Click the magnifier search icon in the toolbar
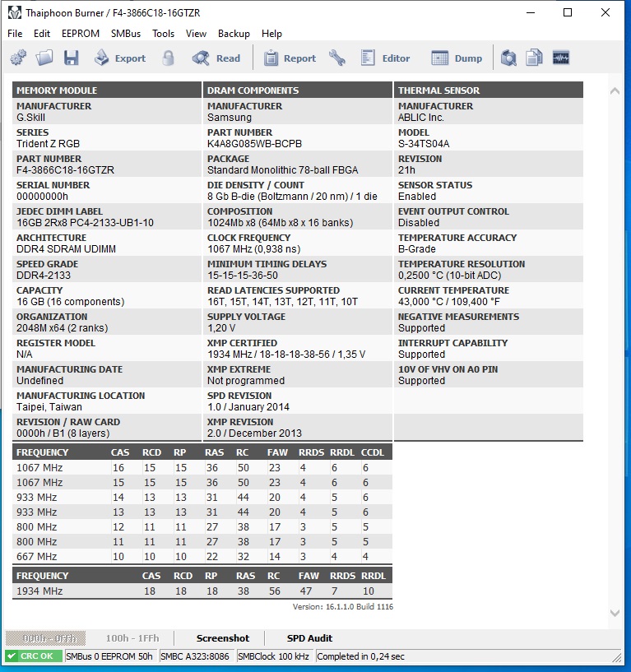631x672 pixels. [x=508, y=58]
